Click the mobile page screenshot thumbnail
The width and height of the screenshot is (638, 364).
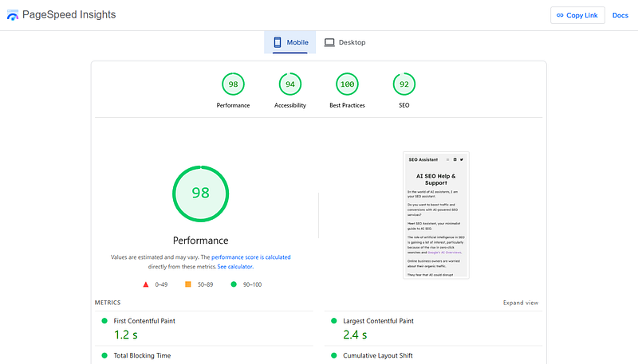pos(435,215)
